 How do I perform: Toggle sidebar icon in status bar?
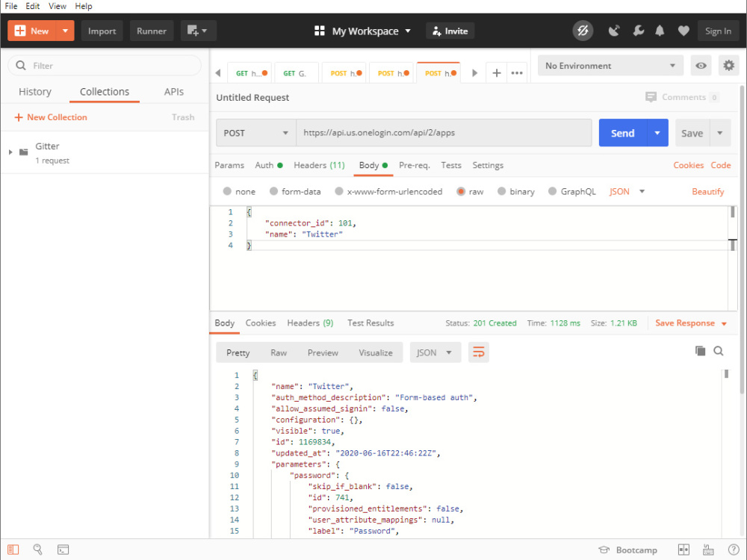[13, 550]
